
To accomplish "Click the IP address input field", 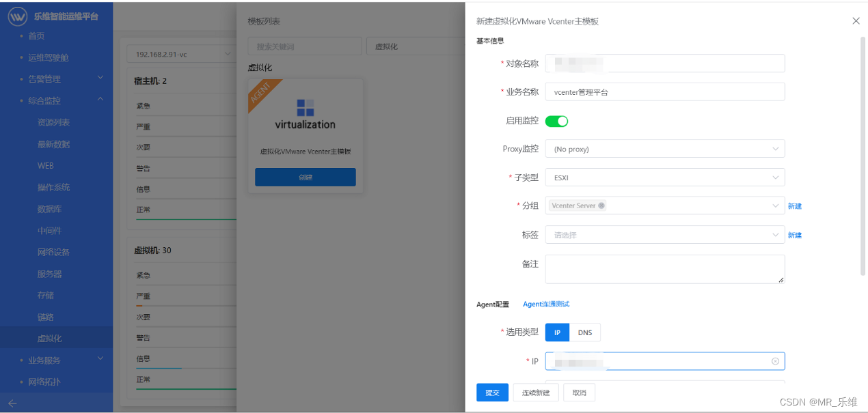I will (665, 361).
